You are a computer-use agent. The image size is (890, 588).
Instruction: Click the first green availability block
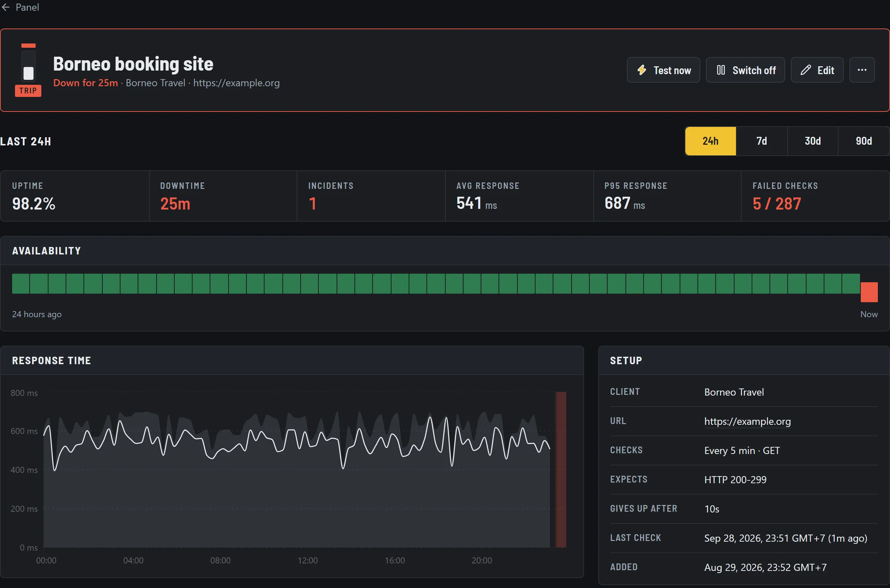(21, 284)
